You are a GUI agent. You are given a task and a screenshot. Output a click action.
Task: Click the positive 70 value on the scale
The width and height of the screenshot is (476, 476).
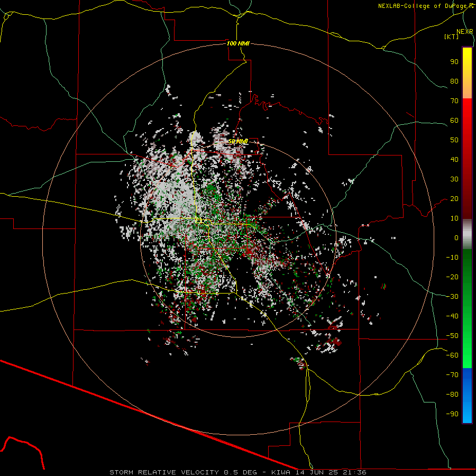[x=454, y=101]
